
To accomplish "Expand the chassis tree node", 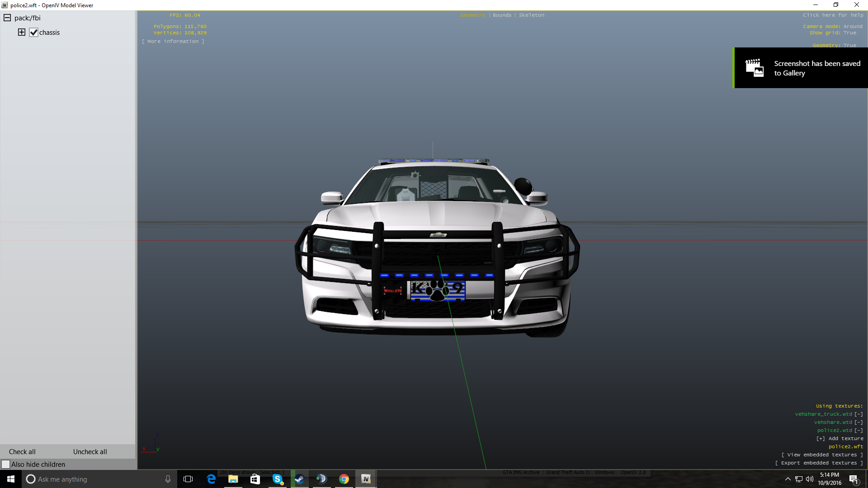I will 21,32.
